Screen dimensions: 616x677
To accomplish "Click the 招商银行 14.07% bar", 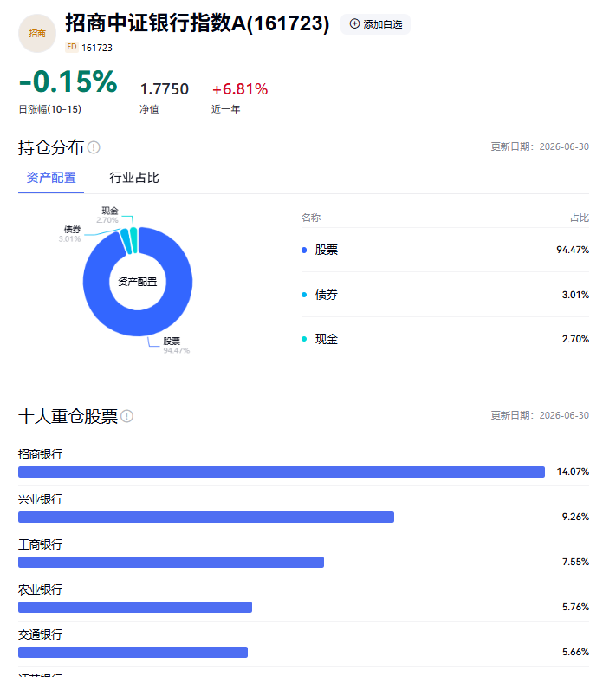I will [x=282, y=472].
